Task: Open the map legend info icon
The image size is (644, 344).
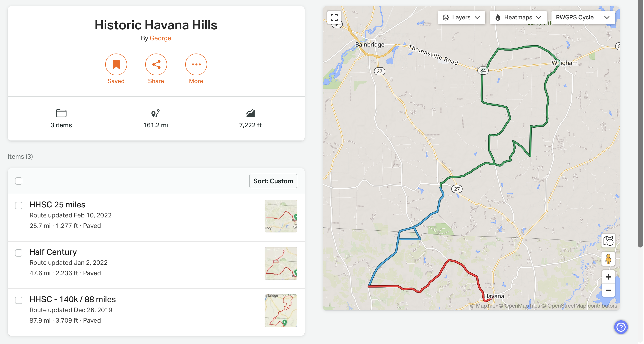Action: pyautogui.click(x=608, y=241)
